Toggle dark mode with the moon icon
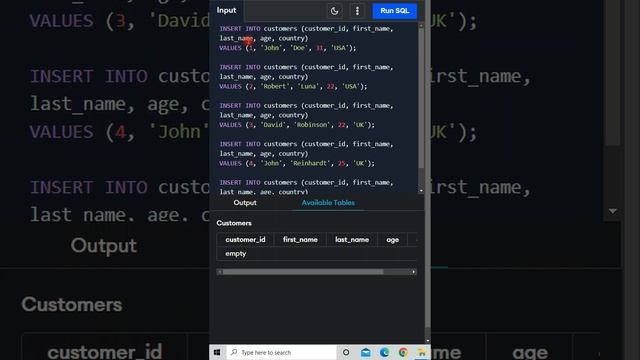Image resolution: width=640 pixels, height=360 pixels. click(x=334, y=11)
